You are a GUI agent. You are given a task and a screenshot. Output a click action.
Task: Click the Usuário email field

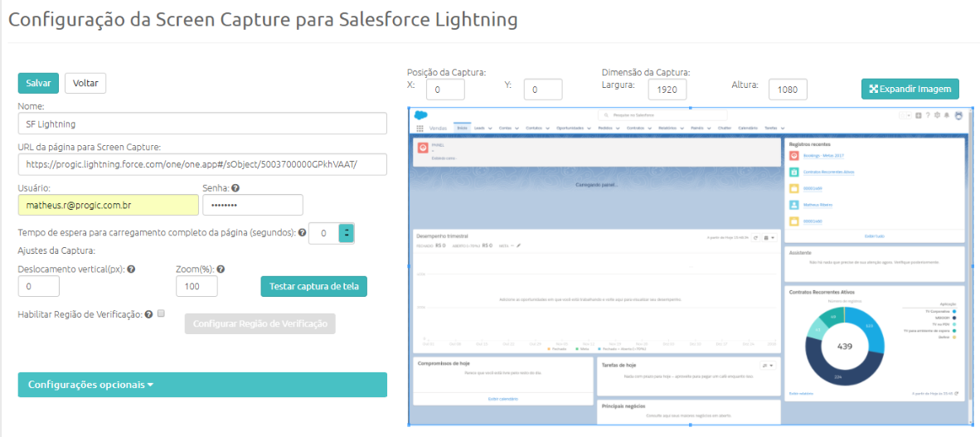(x=108, y=205)
